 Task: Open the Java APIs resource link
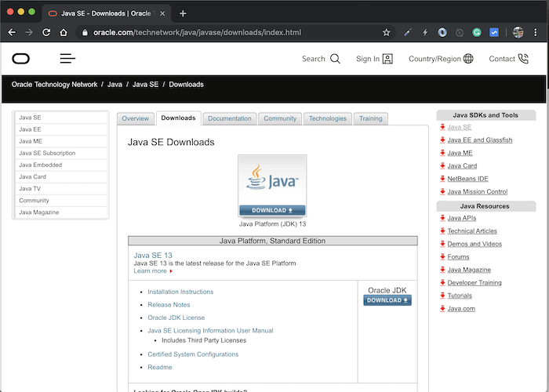(x=462, y=218)
